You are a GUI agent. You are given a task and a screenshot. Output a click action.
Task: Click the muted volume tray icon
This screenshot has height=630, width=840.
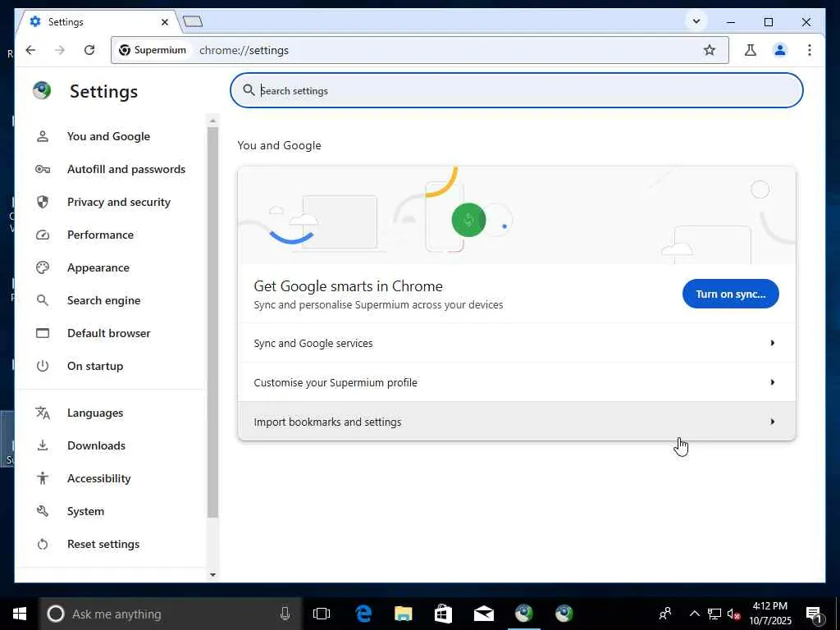[x=734, y=614]
